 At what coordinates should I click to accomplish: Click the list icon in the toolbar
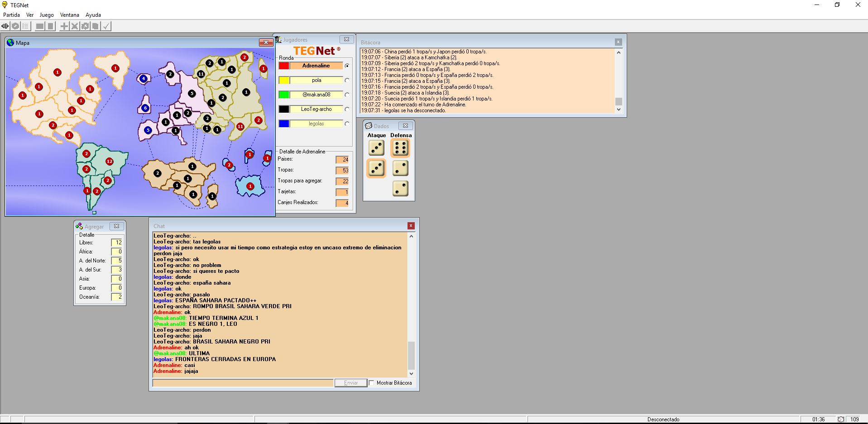point(26,26)
